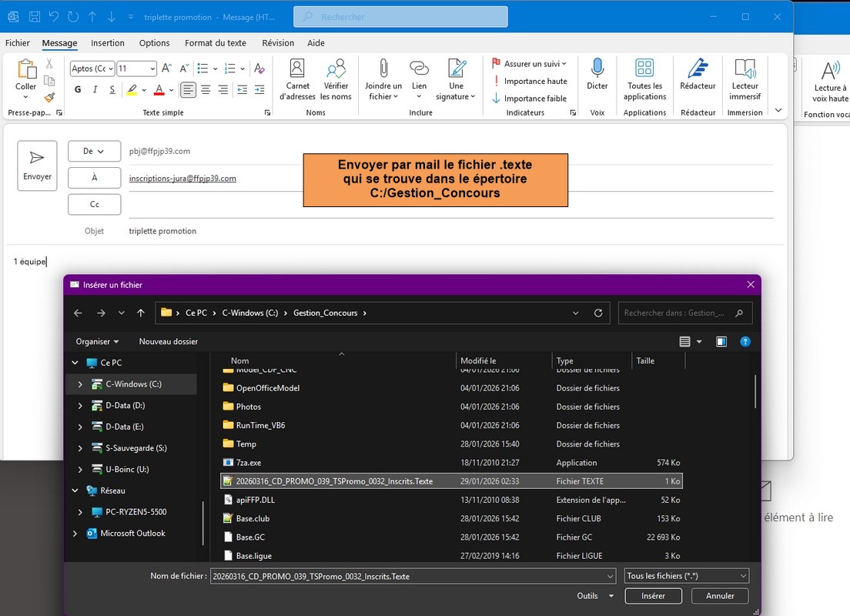Click the Vérifier les noms icon
This screenshot has width=850, height=616.
[x=336, y=69]
